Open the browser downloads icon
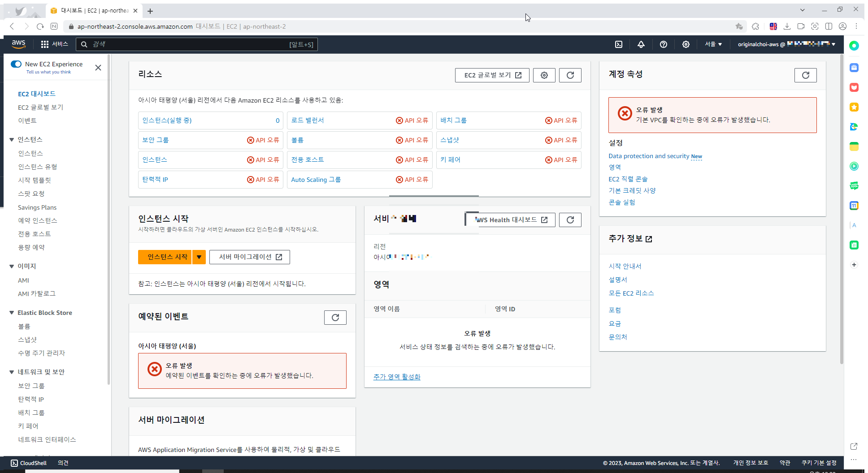The height and width of the screenshot is (473, 868). click(787, 26)
